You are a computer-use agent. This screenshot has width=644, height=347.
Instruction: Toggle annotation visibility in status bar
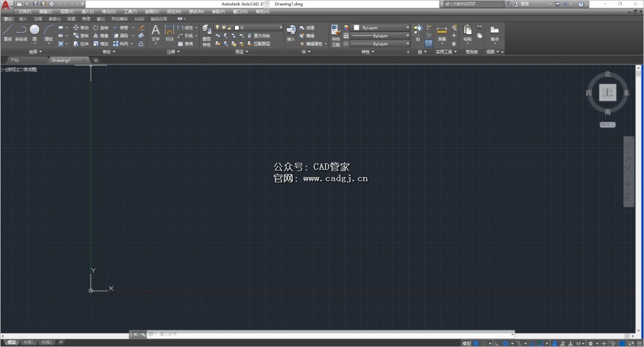[555, 343]
